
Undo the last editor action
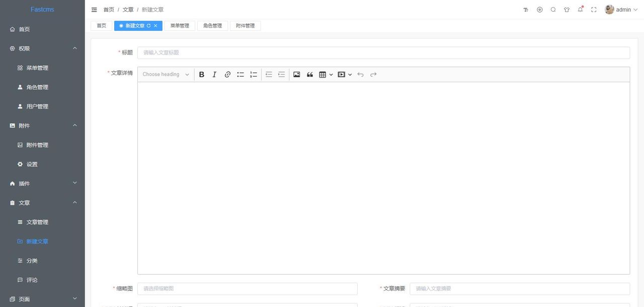click(360, 74)
